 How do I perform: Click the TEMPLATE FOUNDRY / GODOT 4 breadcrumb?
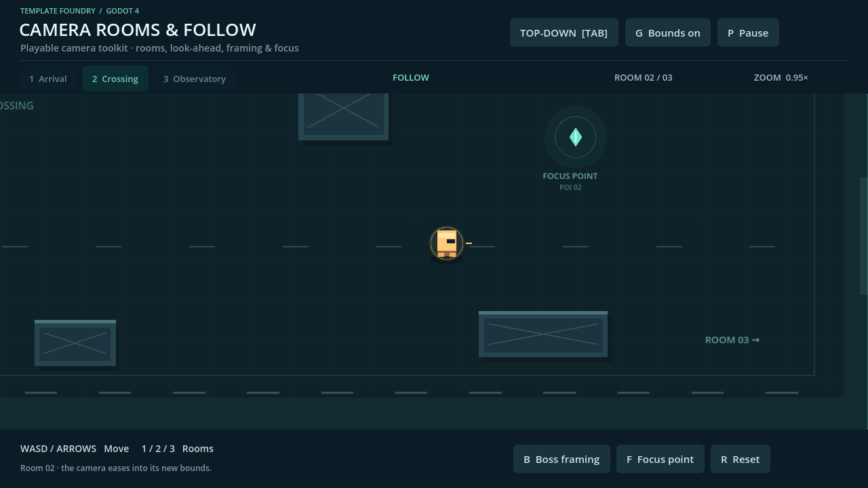(80, 11)
